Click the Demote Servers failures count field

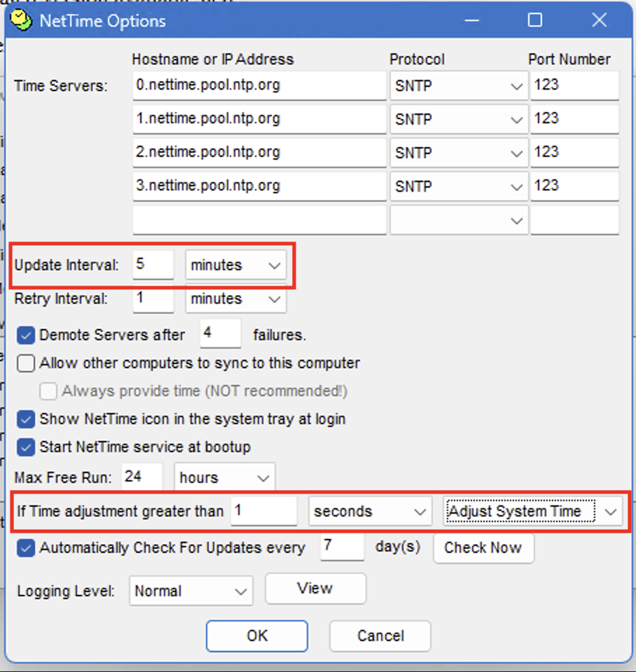221,333
